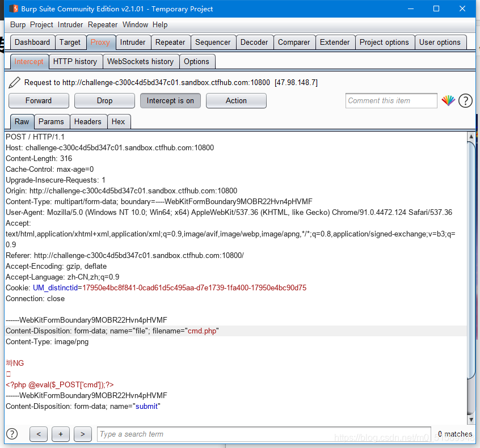Open the Help menu
Viewport: 480px width, 448px height.
coord(160,25)
